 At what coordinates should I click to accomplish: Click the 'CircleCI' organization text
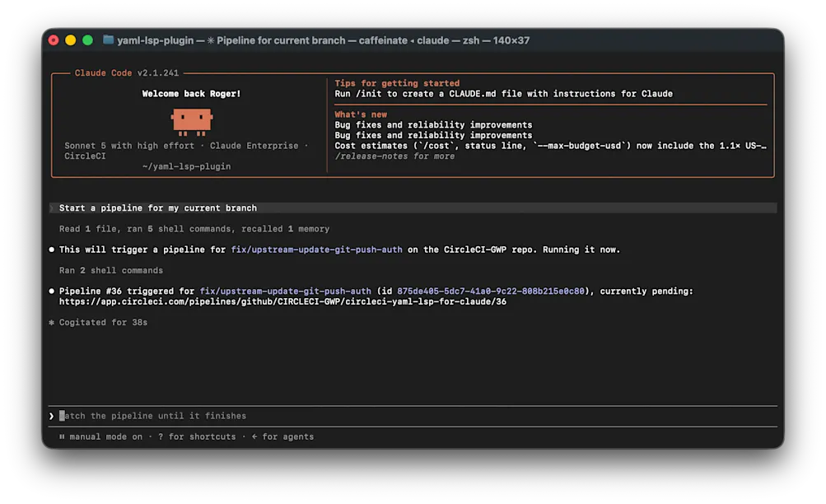(86, 156)
